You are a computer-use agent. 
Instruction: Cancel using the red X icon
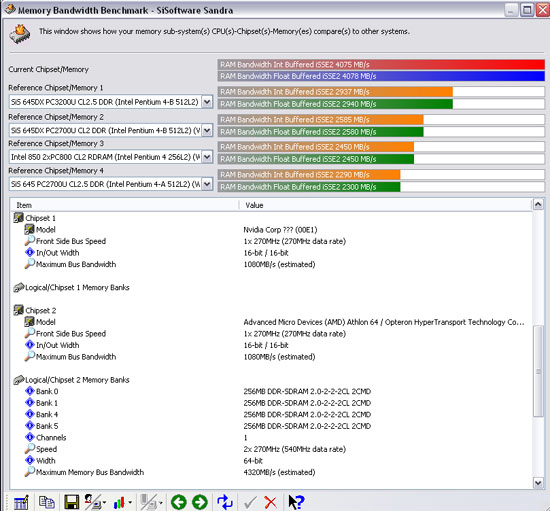coord(270,503)
